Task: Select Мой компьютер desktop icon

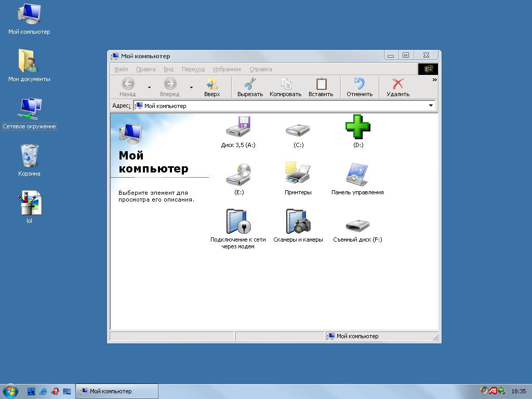Action: (x=29, y=19)
